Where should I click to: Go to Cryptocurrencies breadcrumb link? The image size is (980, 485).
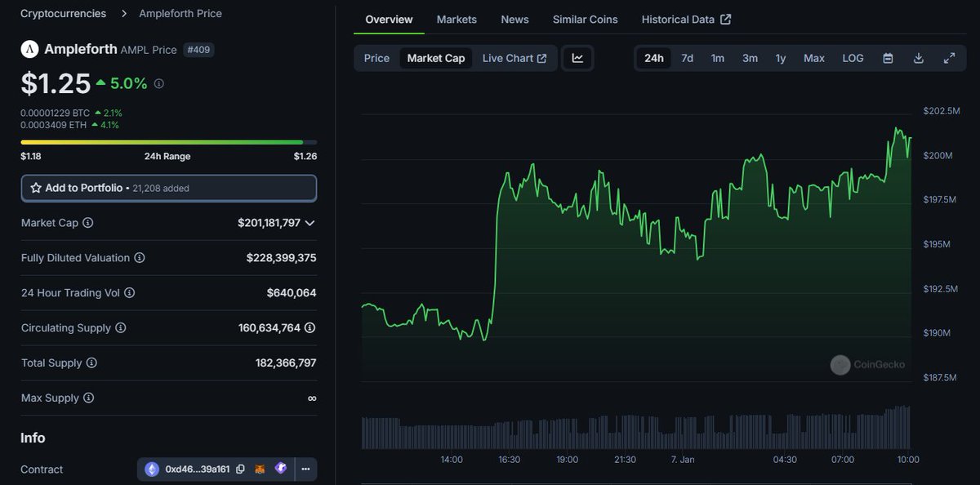[63, 14]
